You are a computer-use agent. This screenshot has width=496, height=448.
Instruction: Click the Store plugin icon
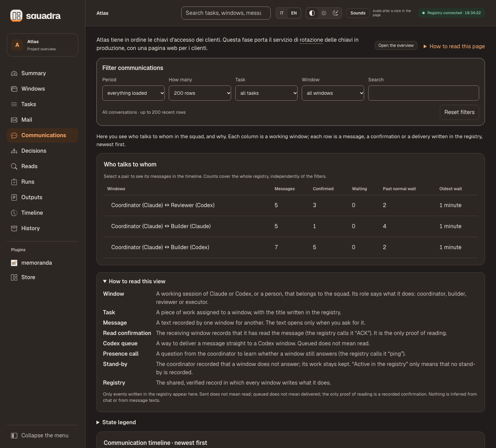(x=14, y=277)
